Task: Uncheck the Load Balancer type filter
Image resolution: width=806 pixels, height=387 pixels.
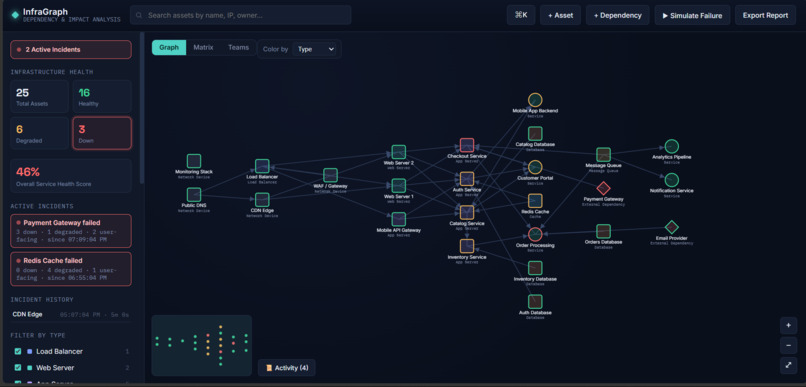Action: pos(18,352)
